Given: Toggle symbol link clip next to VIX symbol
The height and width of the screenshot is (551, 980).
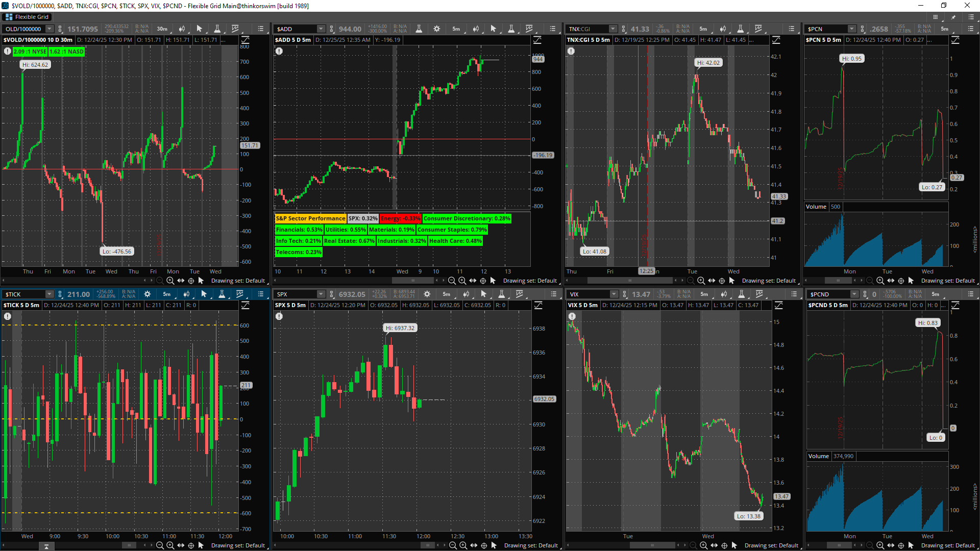Looking at the screenshot, I should (x=625, y=294).
